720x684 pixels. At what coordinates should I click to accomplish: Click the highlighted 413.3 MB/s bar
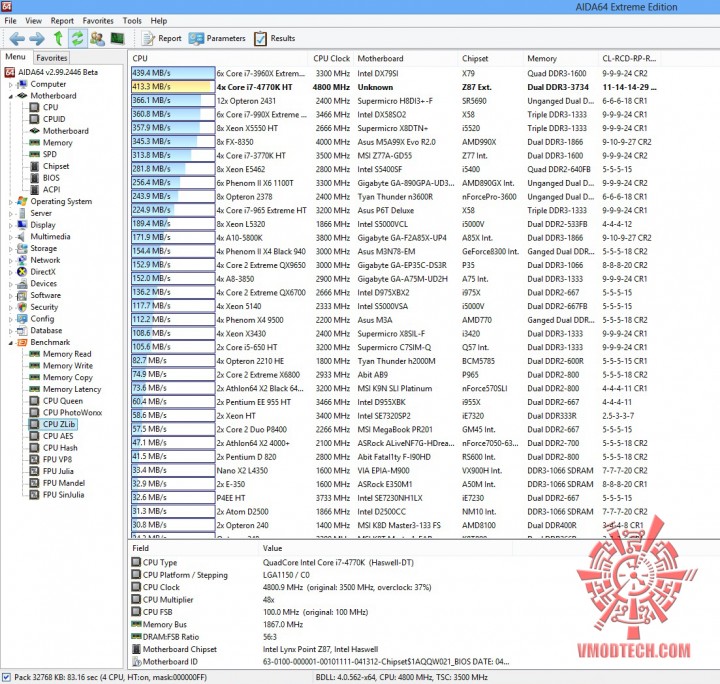tap(173, 87)
